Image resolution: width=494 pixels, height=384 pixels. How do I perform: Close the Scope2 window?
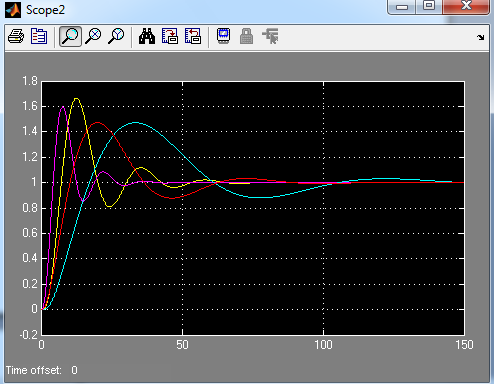pyautogui.click(x=466, y=6)
